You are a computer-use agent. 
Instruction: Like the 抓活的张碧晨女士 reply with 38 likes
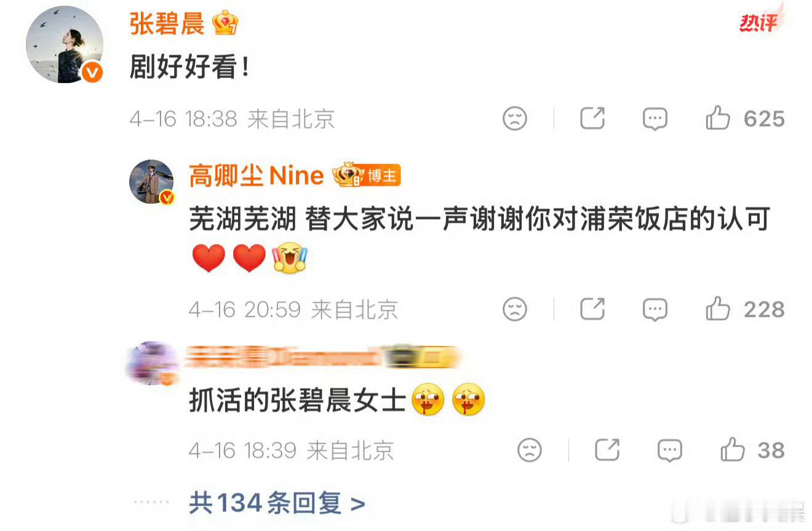point(733,450)
